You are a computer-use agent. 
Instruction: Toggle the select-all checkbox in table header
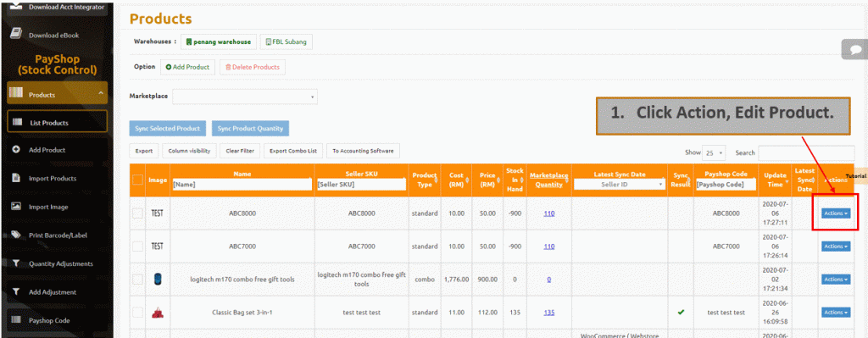[x=137, y=180]
